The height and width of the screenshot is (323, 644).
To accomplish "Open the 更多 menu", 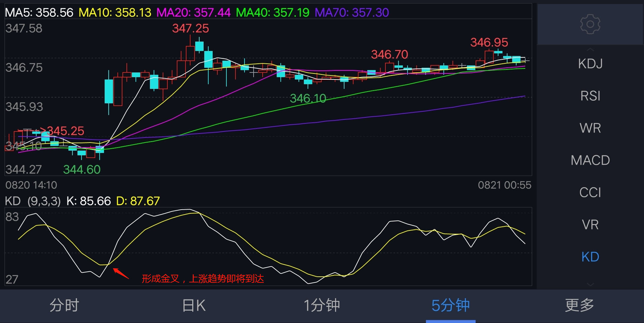I will (x=579, y=306).
